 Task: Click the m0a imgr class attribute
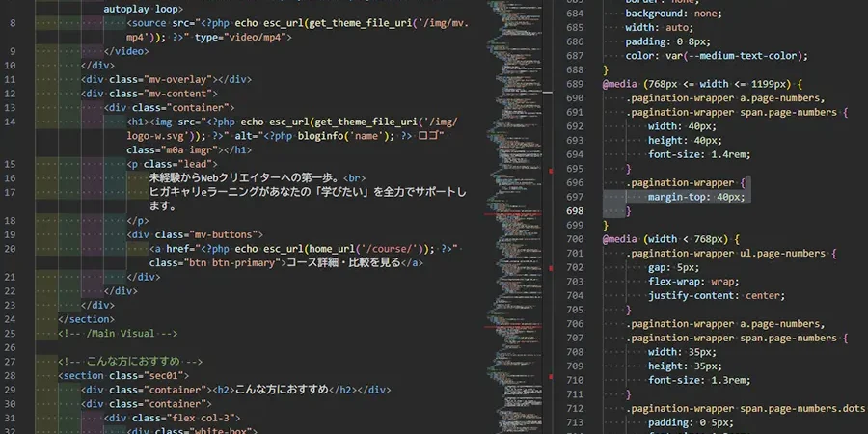coord(173,150)
